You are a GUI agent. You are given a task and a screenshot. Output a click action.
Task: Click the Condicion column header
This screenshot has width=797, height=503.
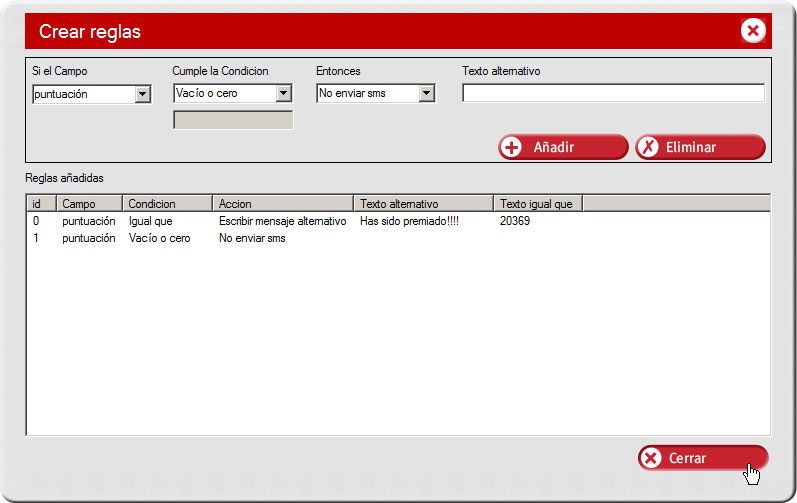pos(167,204)
